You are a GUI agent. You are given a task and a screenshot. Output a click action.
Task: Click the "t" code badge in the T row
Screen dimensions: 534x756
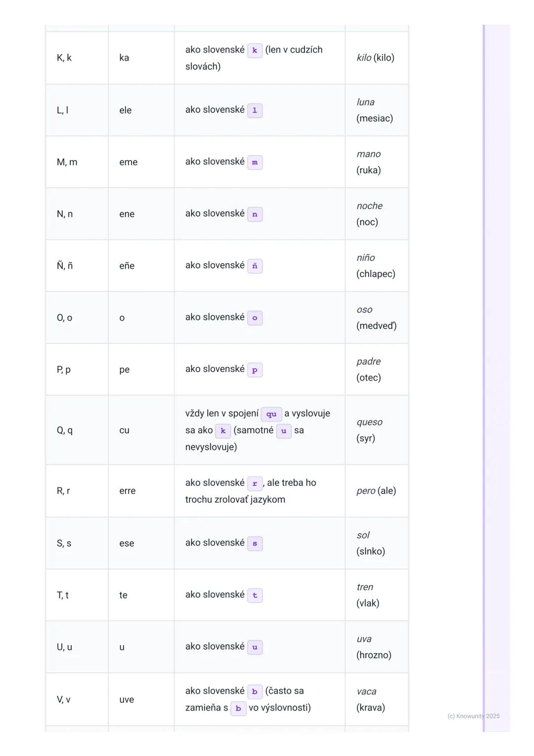pos(255,595)
